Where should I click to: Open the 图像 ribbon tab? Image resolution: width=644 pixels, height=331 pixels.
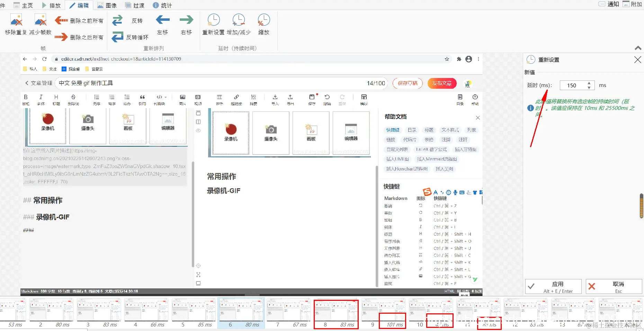(107, 5)
